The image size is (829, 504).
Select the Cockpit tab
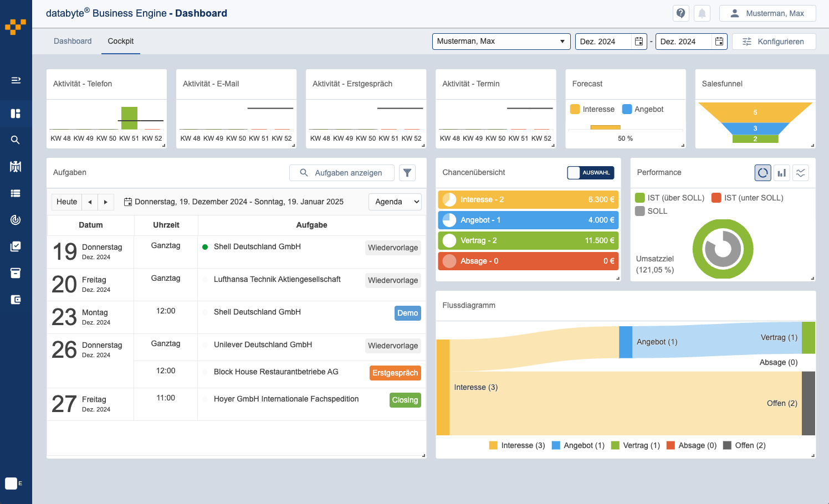120,41
